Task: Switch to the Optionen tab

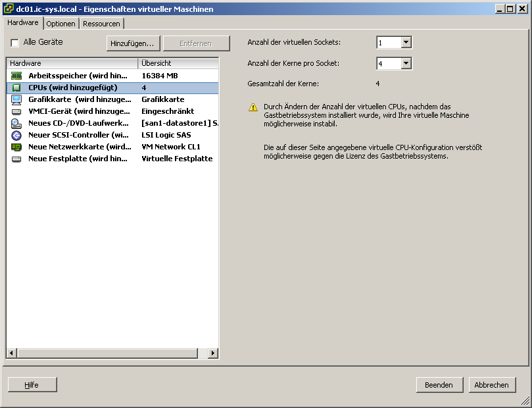Action: (60, 24)
